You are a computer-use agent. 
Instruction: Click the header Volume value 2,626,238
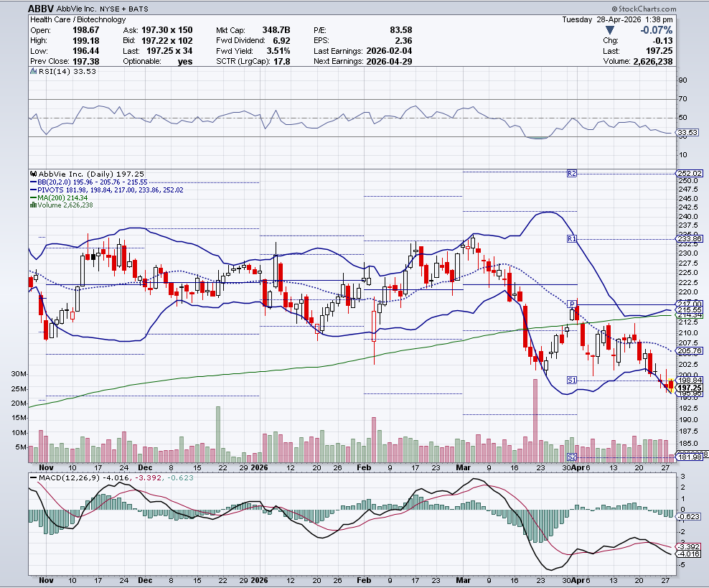point(652,61)
